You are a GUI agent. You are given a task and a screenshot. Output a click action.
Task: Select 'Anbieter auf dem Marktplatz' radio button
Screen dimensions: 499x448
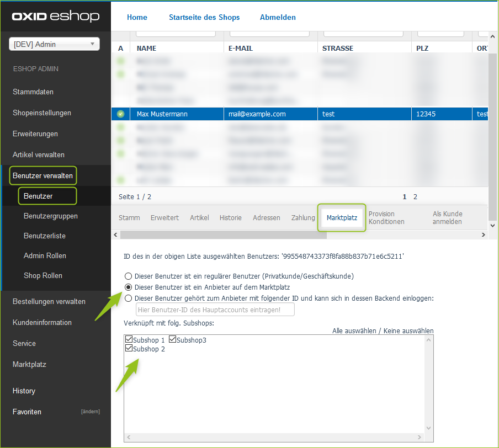pos(128,287)
